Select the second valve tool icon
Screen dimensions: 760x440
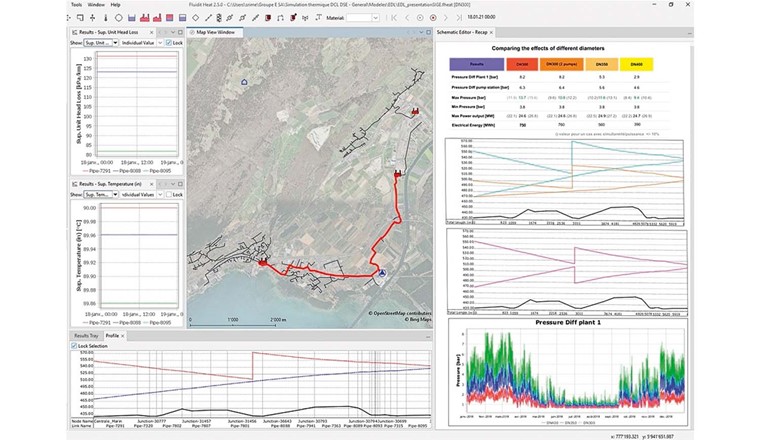[242, 18]
